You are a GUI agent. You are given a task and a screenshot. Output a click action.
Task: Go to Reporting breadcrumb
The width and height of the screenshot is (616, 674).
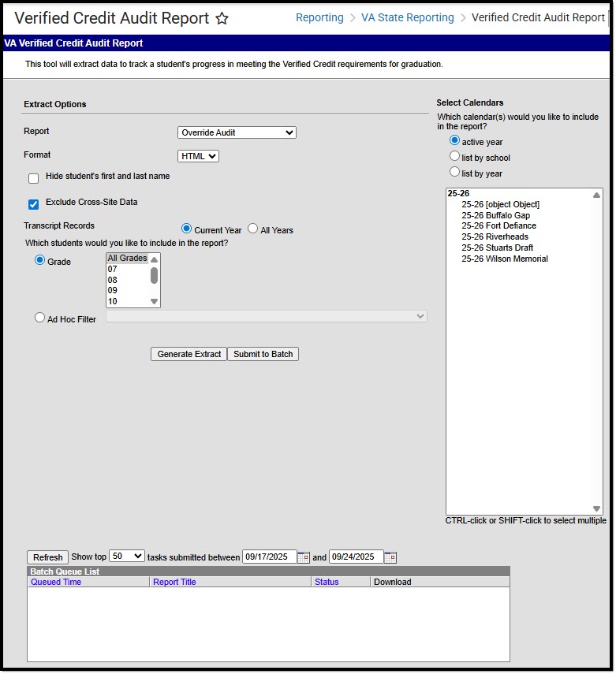point(319,17)
